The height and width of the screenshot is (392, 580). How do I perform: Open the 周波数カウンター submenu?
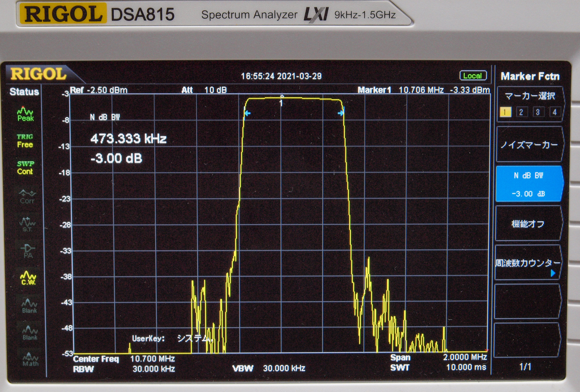pos(528,263)
